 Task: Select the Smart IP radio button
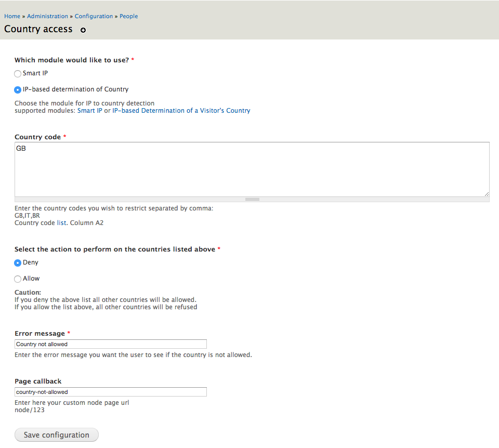(18, 74)
